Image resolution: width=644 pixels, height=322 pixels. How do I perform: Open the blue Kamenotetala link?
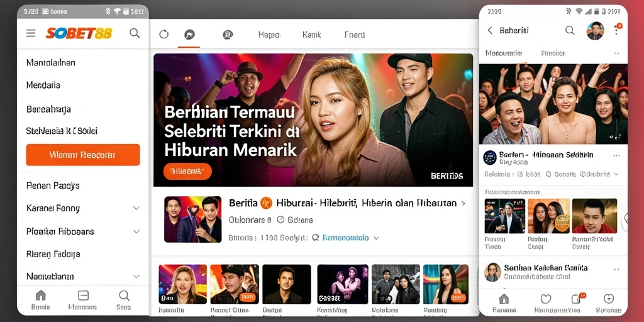345,237
